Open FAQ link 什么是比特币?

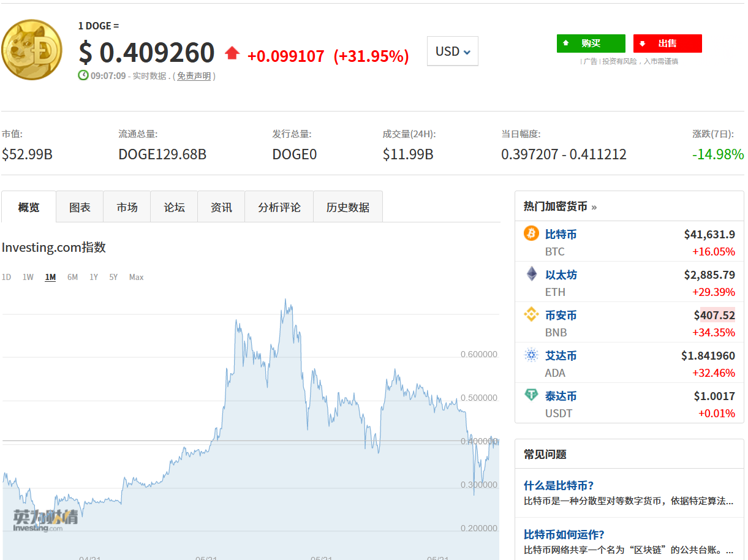(559, 485)
